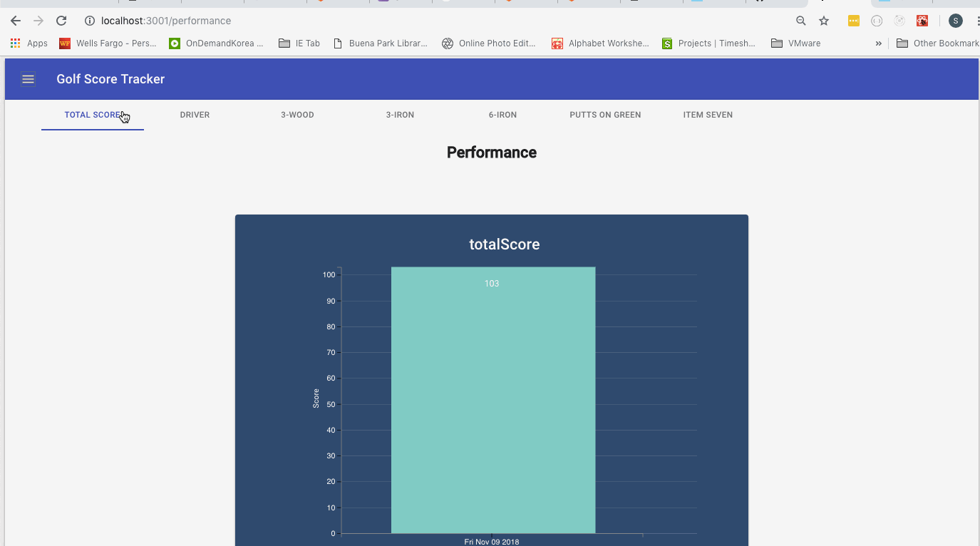Bookmark this page using the star icon
980x546 pixels.
point(824,21)
